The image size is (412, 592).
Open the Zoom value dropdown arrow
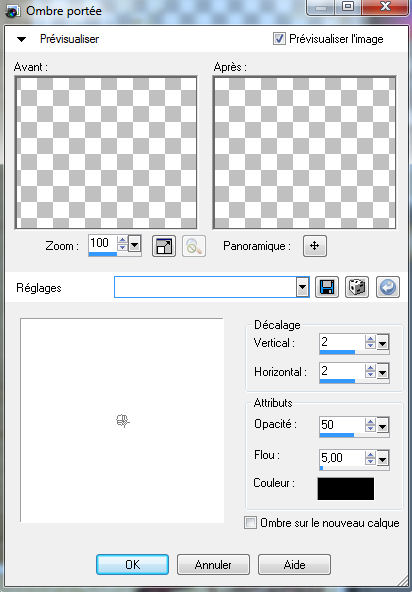tap(134, 245)
